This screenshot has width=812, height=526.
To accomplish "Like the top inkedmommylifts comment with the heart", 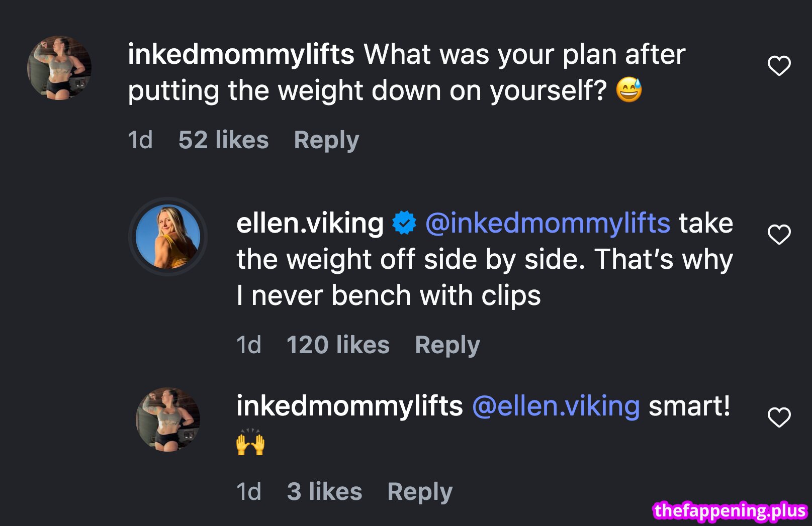I will pyautogui.click(x=779, y=66).
